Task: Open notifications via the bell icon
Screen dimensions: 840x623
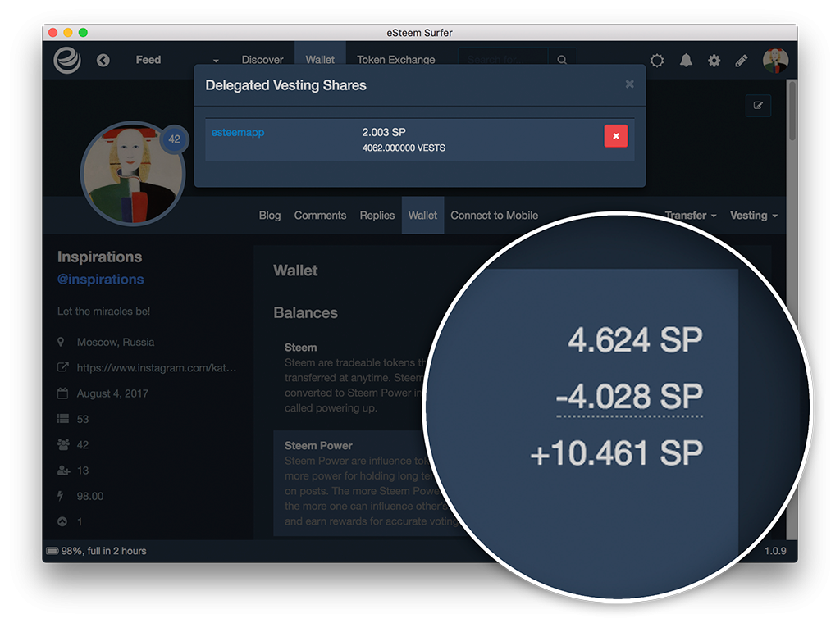Action: pyautogui.click(x=686, y=61)
